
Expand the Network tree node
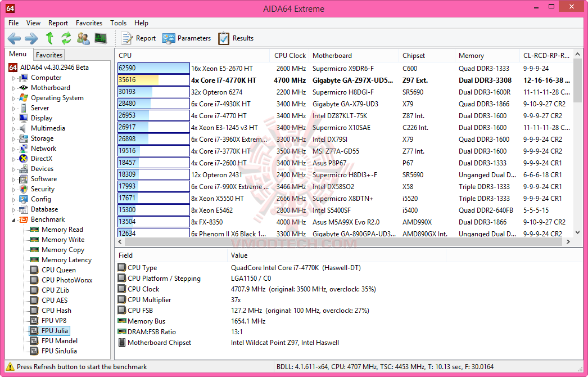[14, 149]
